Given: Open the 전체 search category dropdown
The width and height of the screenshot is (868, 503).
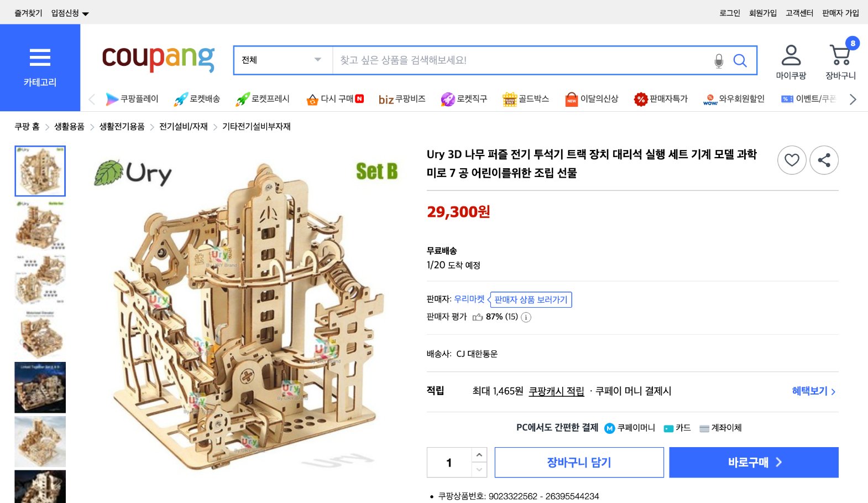Looking at the screenshot, I should [282, 59].
